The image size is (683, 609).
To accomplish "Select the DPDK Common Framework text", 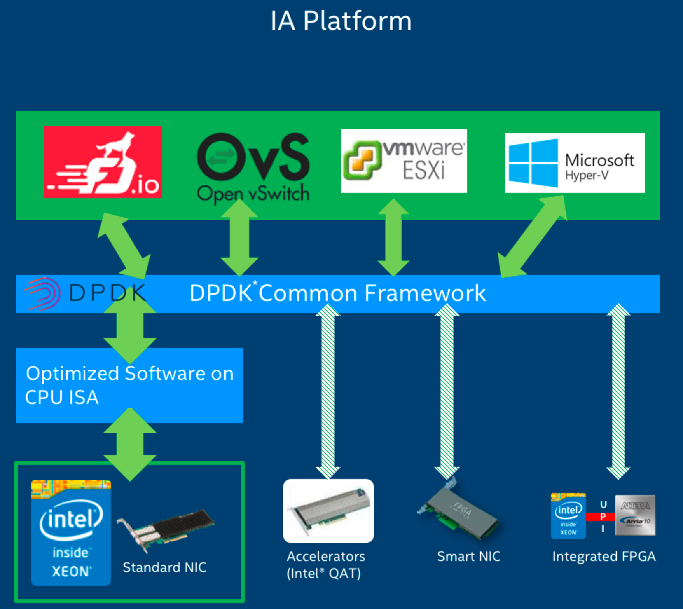I will pos(338,293).
